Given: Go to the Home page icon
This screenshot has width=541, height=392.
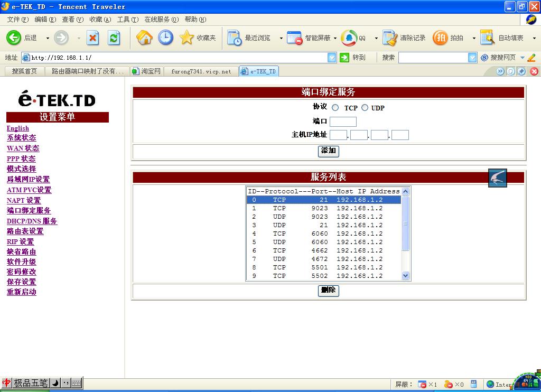Looking at the screenshot, I should pyautogui.click(x=144, y=38).
